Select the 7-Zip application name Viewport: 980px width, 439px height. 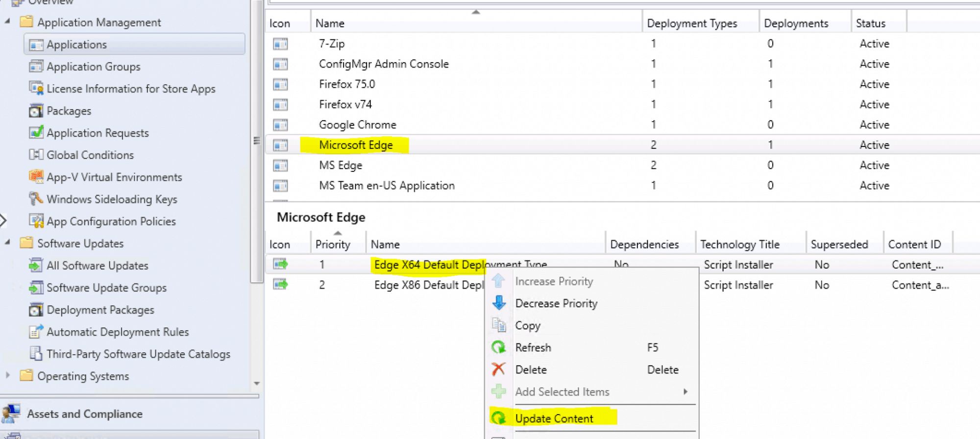pyautogui.click(x=332, y=44)
